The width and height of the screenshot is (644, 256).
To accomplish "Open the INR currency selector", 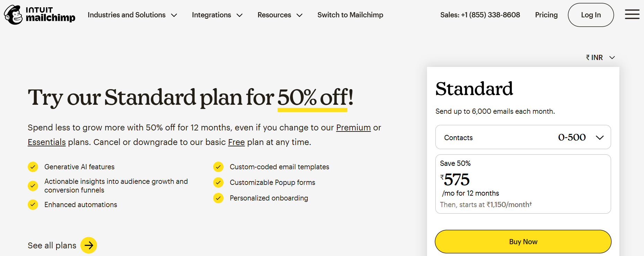I will tap(599, 57).
